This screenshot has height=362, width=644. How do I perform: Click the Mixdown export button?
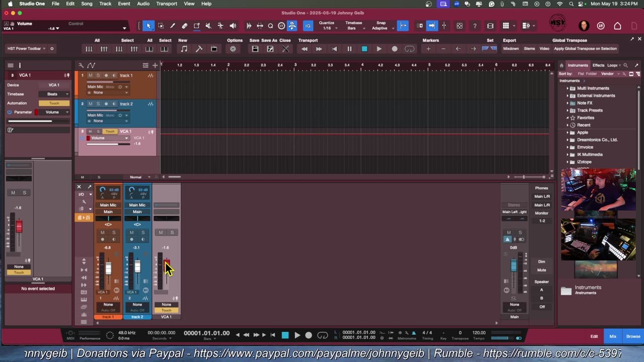point(511,49)
